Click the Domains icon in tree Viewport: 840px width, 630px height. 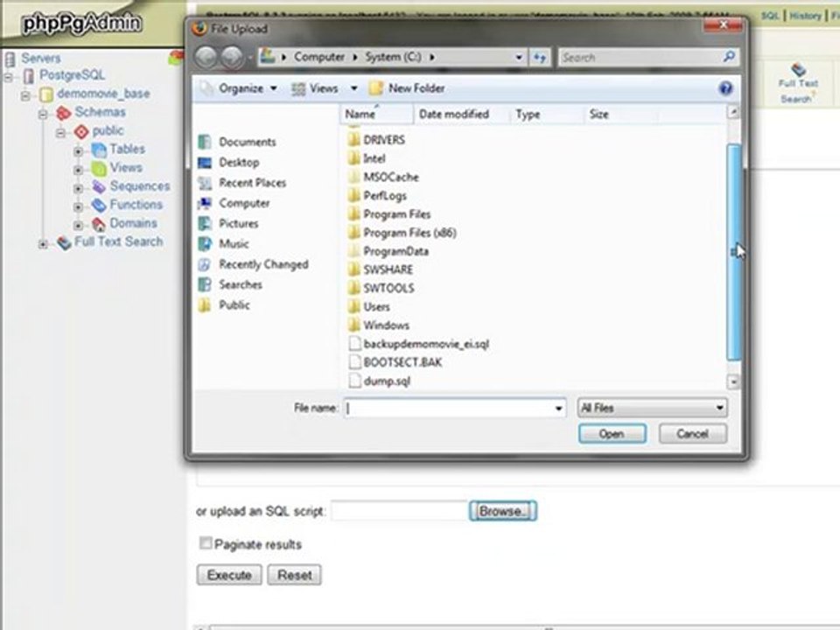pyautogui.click(x=99, y=223)
